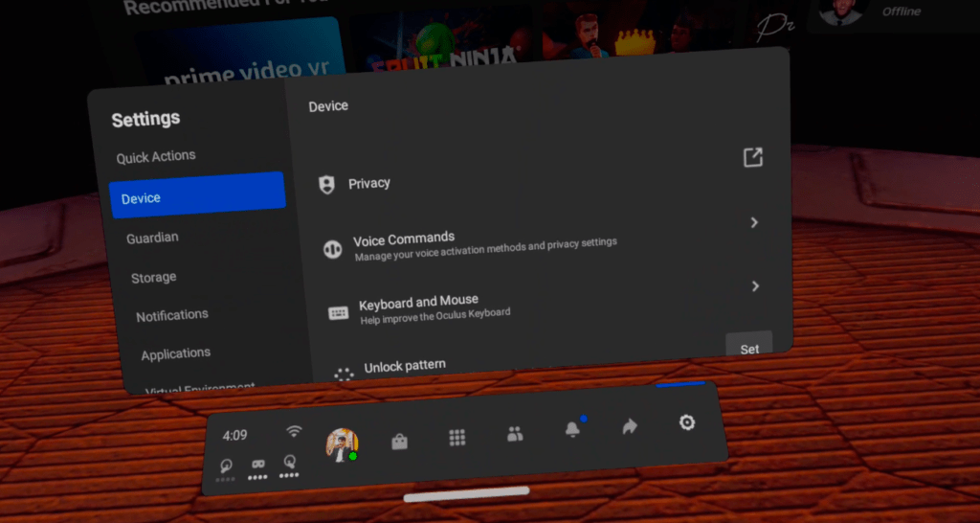Open Privacy via the external link icon
The height and width of the screenshot is (523, 980).
[753, 157]
